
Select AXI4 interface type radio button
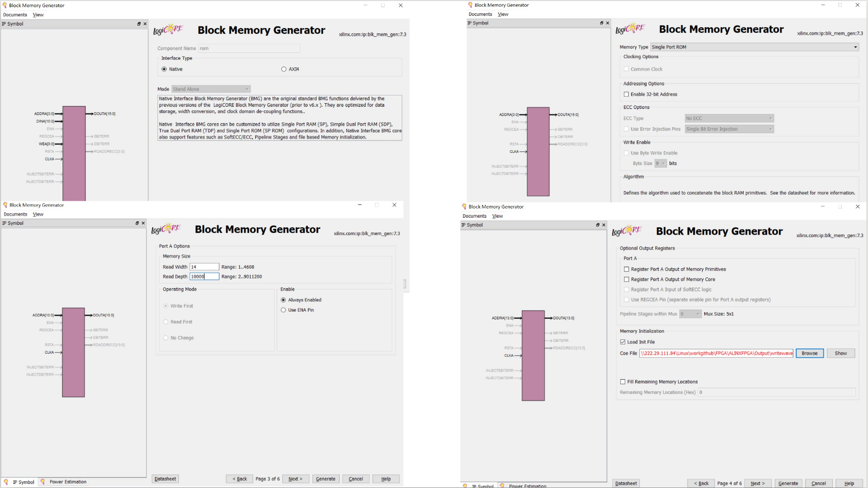(284, 69)
